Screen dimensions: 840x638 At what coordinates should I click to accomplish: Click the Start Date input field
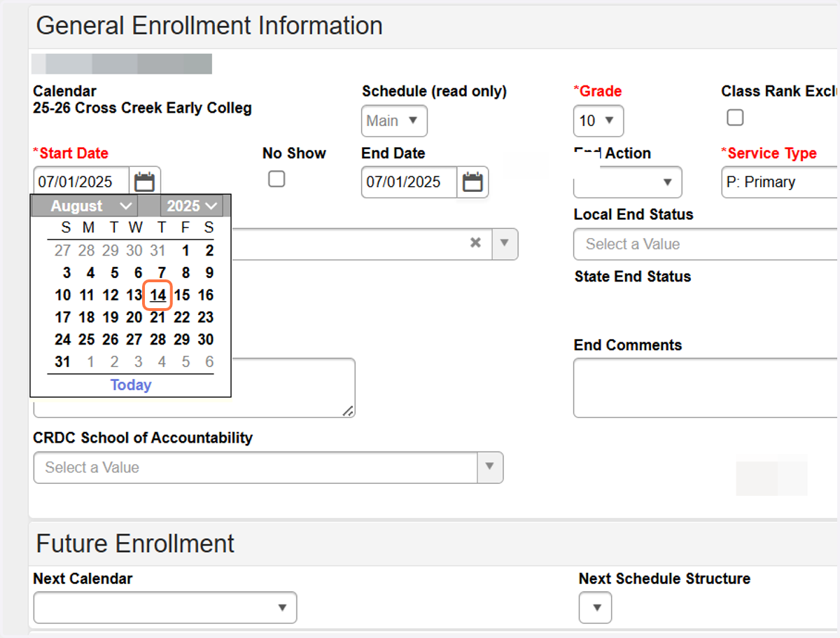81,182
